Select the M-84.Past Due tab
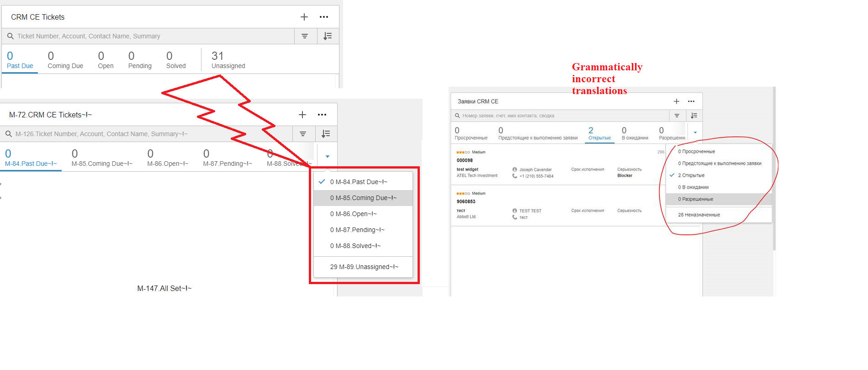 pyautogui.click(x=31, y=159)
